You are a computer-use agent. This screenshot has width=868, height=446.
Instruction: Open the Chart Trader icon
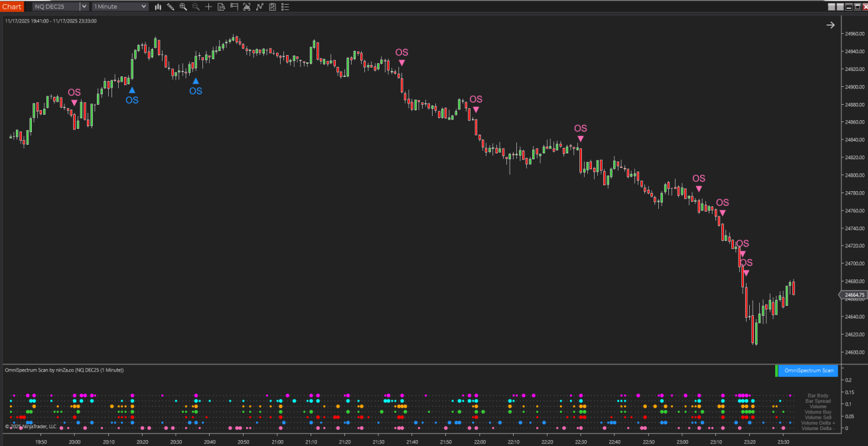pyautogui.click(x=234, y=7)
